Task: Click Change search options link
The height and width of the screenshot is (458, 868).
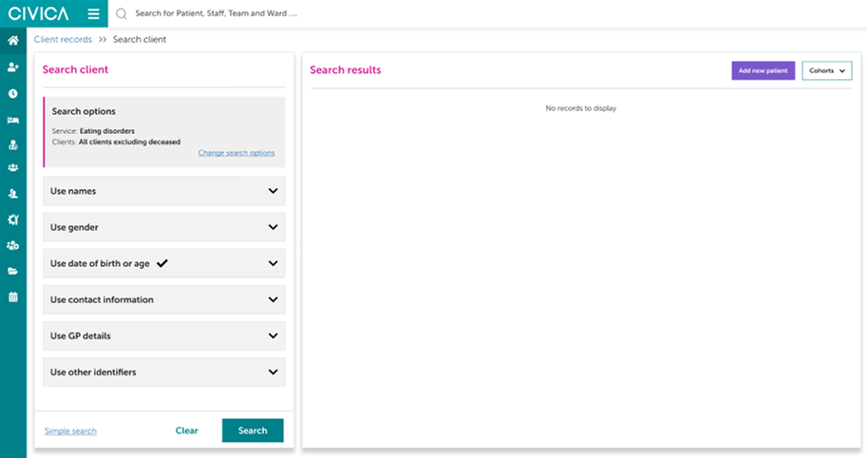Action: (x=236, y=153)
